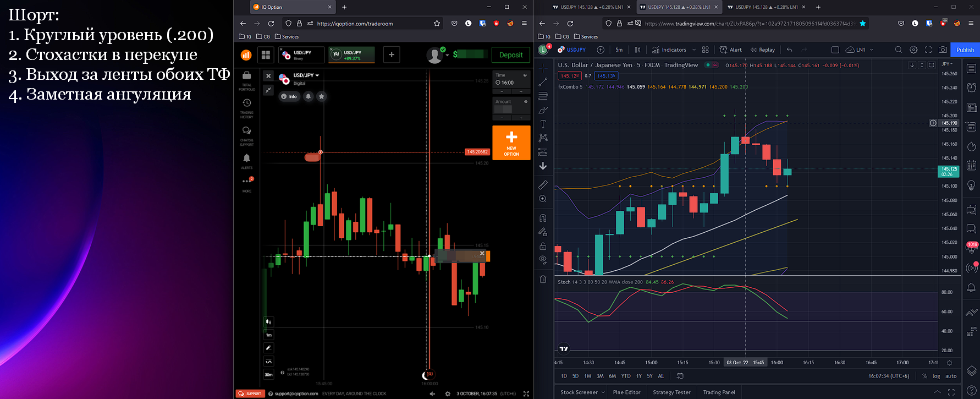Open the Strategy Tester tab
Image resolution: width=980 pixels, height=399 pixels.
pyautogui.click(x=671, y=392)
